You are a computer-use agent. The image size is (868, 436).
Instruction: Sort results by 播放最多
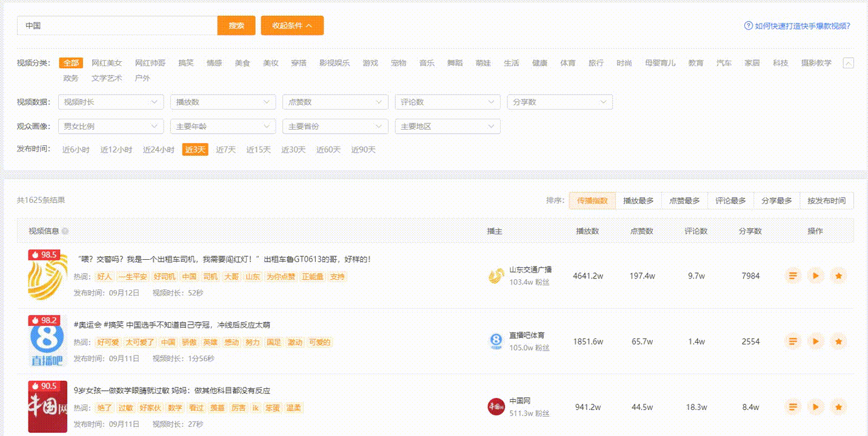point(638,200)
